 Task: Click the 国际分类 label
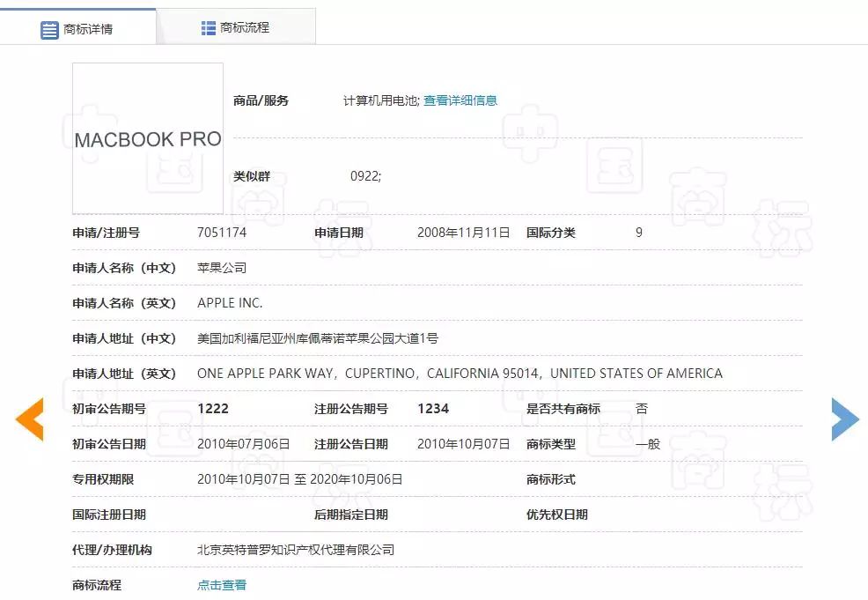[551, 233]
